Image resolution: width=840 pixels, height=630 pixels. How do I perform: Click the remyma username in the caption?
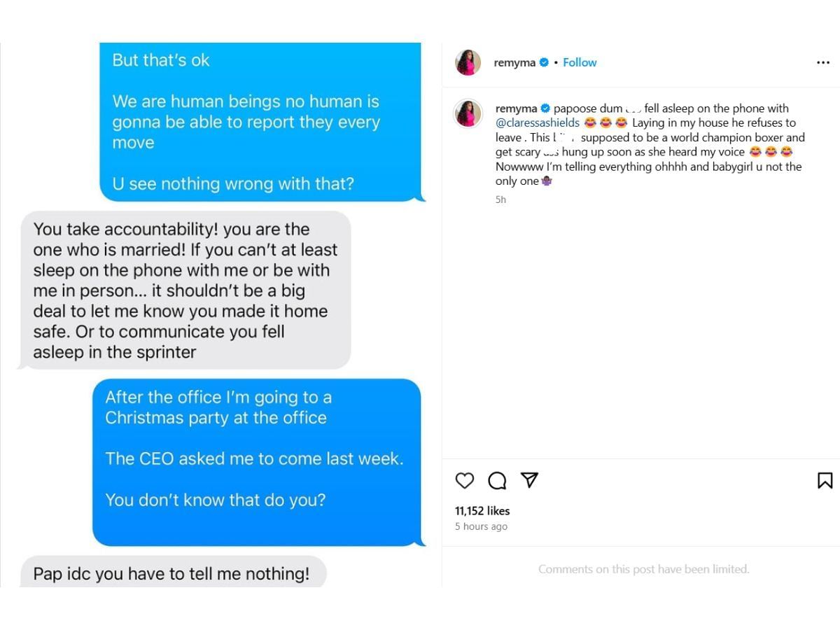pyautogui.click(x=516, y=108)
